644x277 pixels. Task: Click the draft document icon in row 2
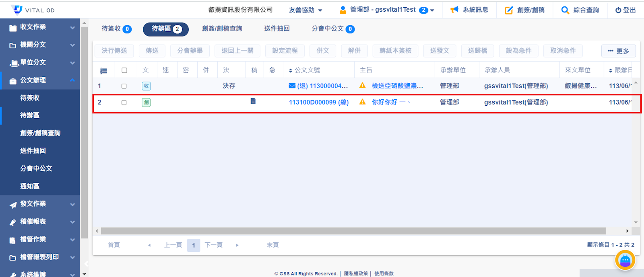pos(253,101)
